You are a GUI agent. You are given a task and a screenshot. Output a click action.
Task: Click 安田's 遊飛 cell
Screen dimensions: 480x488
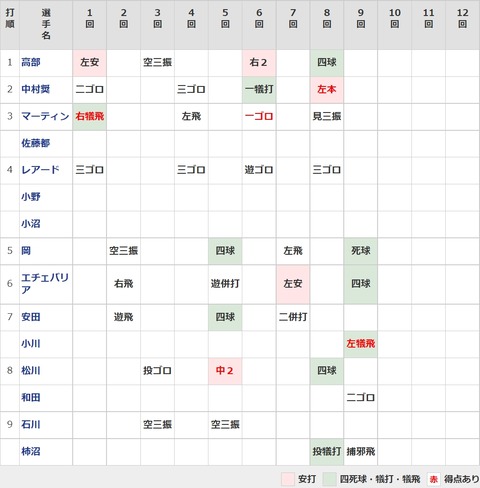click(x=124, y=317)
